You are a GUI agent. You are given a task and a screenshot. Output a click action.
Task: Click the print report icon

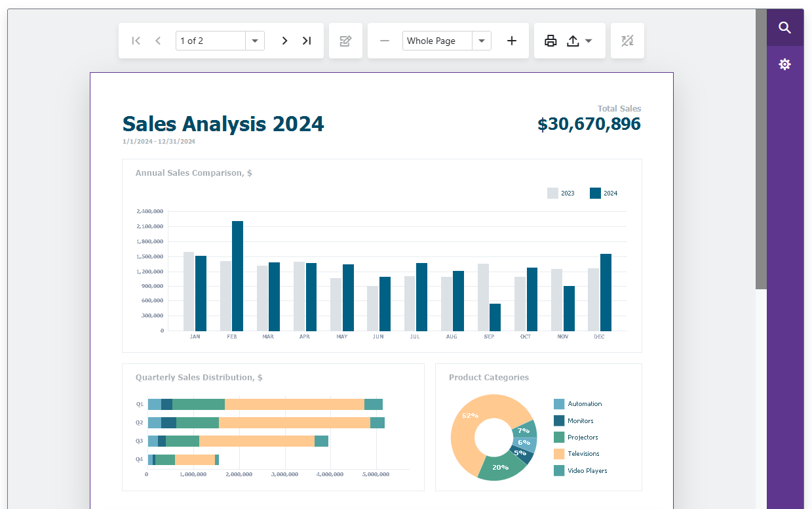pos(551,41)
